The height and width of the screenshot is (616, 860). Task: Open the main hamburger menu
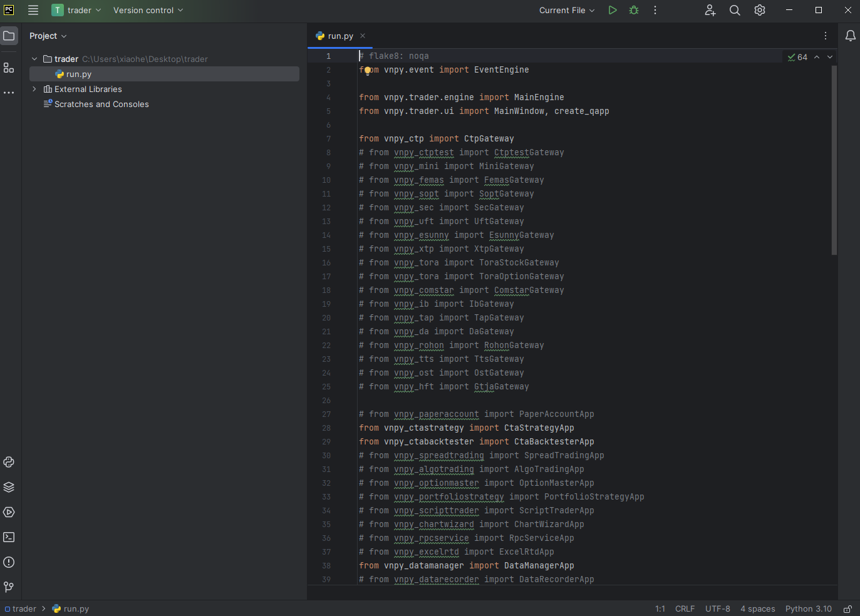[x=33, y=10]
